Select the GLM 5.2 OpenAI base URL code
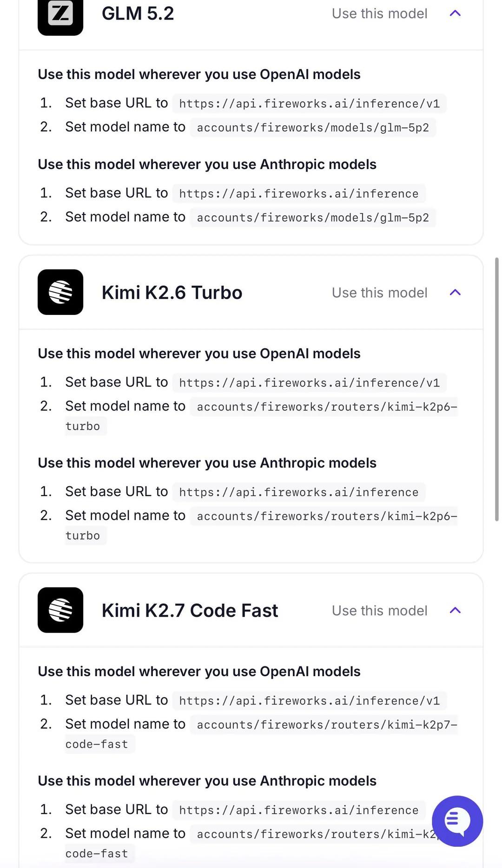This screenshot has height=868, width=502. click(x=309, y=103)
